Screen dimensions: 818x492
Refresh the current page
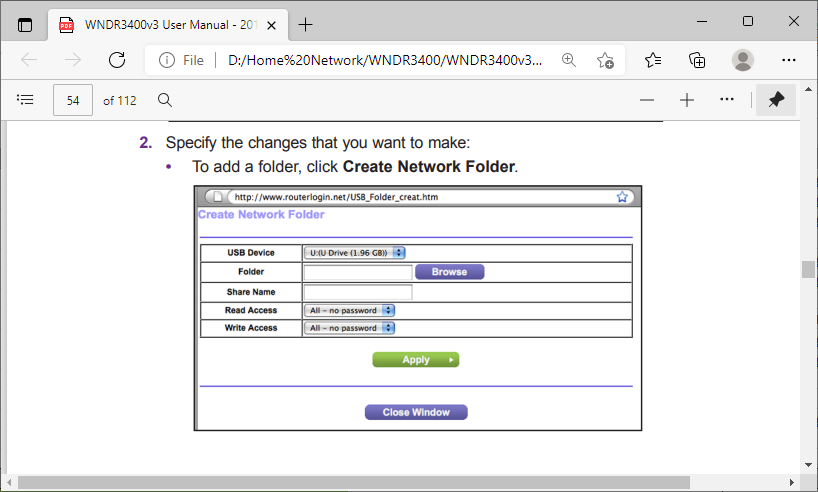116,60
